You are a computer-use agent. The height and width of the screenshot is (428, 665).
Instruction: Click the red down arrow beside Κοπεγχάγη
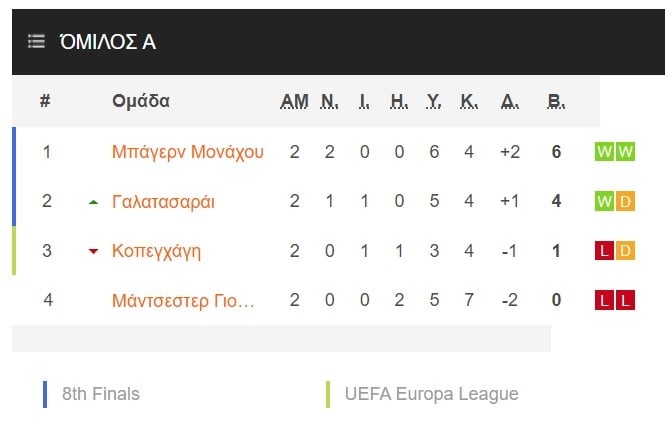point(93,252)
